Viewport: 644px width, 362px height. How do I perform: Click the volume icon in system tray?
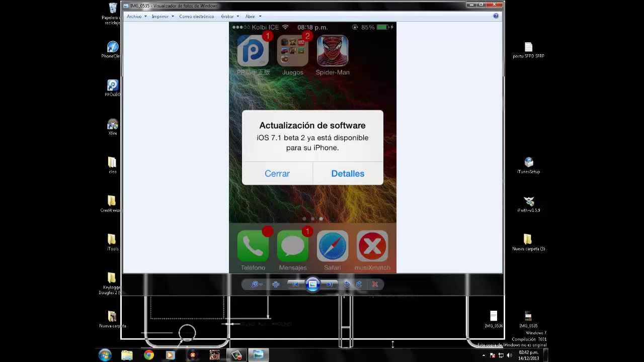point(509,355)
